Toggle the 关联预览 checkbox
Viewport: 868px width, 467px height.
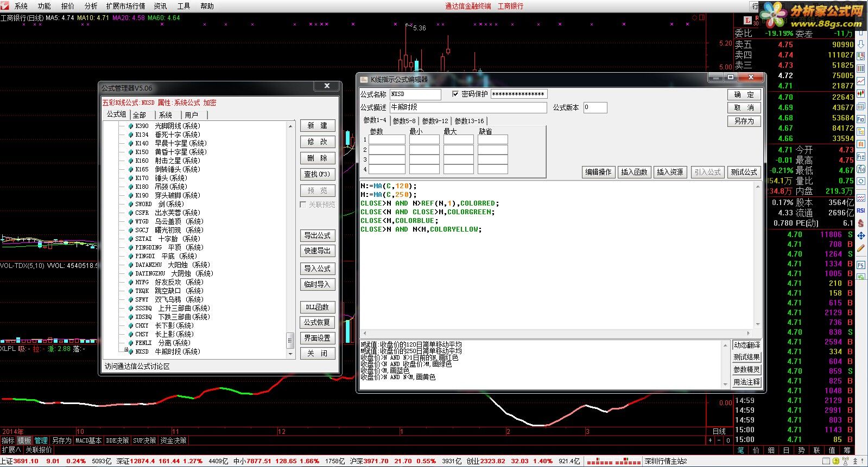[x=303, y=204]
